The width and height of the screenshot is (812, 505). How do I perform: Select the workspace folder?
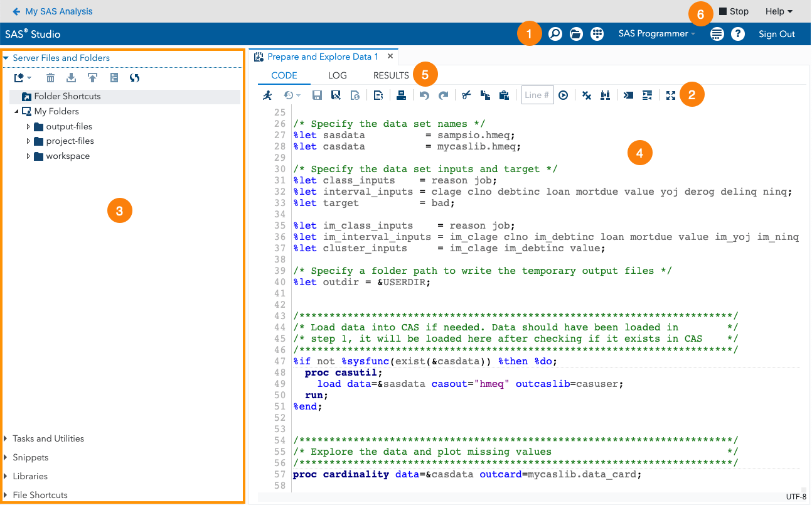pyautogui.click(x=68, y=156)
